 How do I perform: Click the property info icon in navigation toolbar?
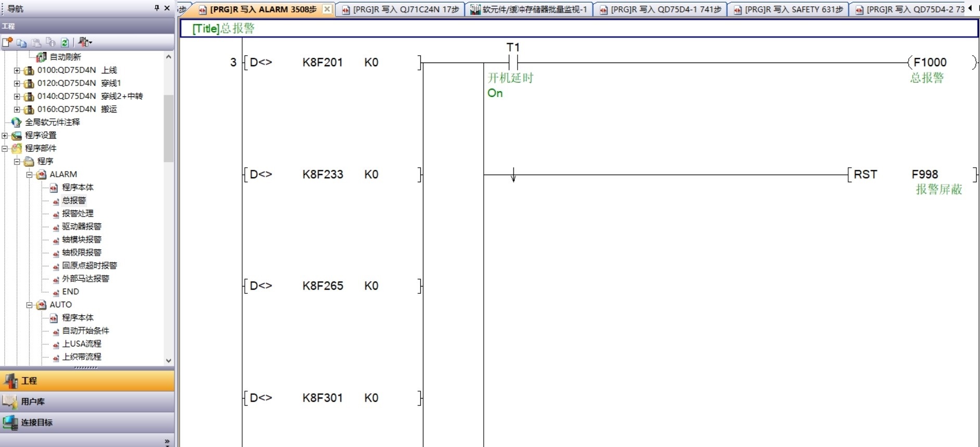point(51,42)
